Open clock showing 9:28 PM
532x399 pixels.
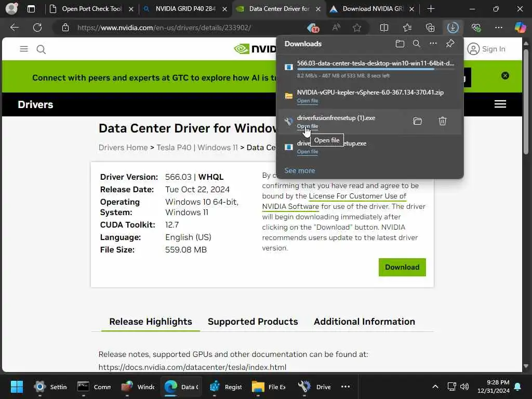494,387
